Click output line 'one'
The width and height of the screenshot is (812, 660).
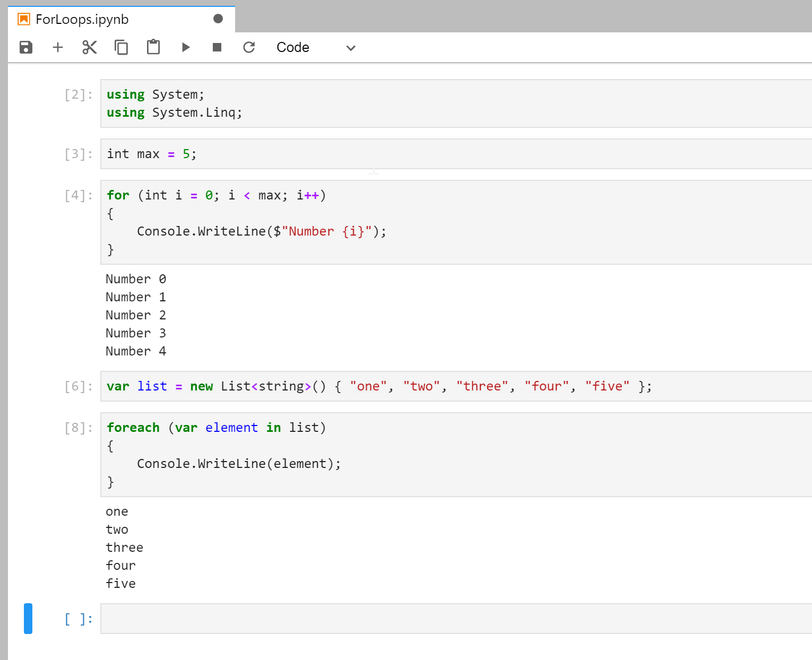(117, 511)
